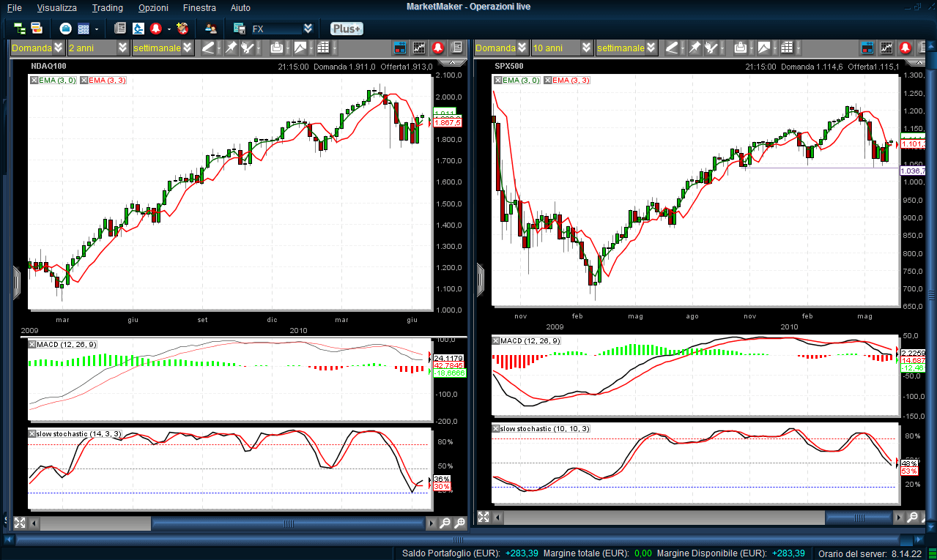Open the Visualizza menu
The width and height of the screenshot is (937, 560).
[56, 7]
